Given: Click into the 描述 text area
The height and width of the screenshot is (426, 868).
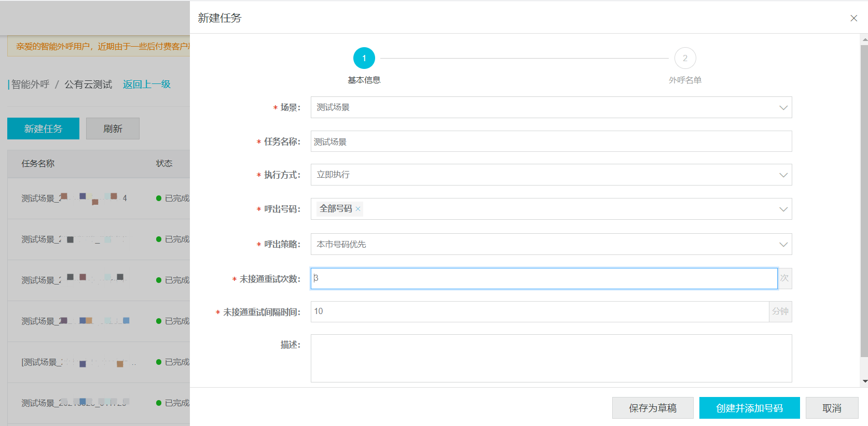Looking at the screenshot, I should 551,358.
